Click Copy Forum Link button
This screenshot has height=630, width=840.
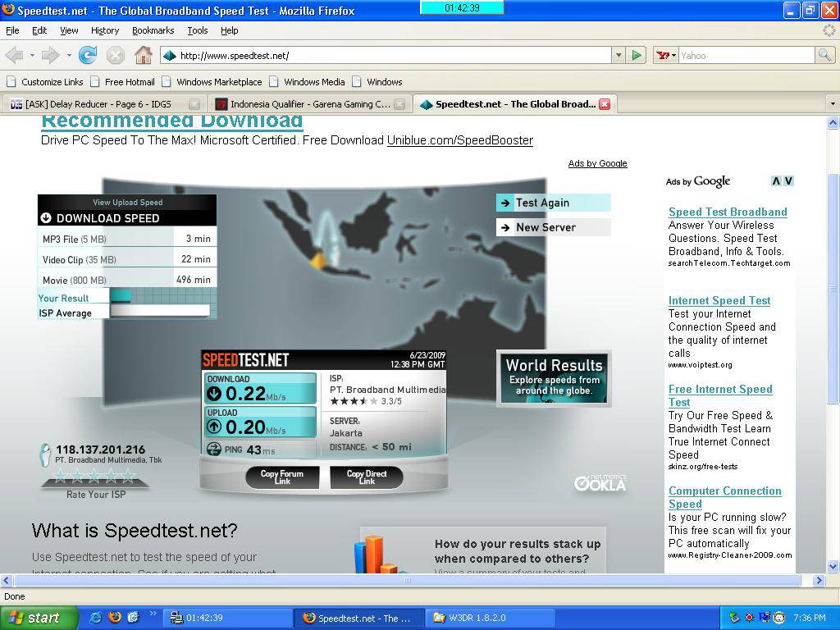(282, 477)
